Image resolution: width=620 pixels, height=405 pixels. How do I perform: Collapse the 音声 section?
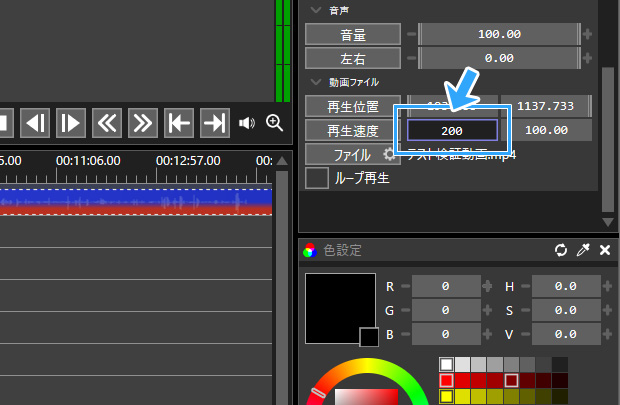point(316,10)
